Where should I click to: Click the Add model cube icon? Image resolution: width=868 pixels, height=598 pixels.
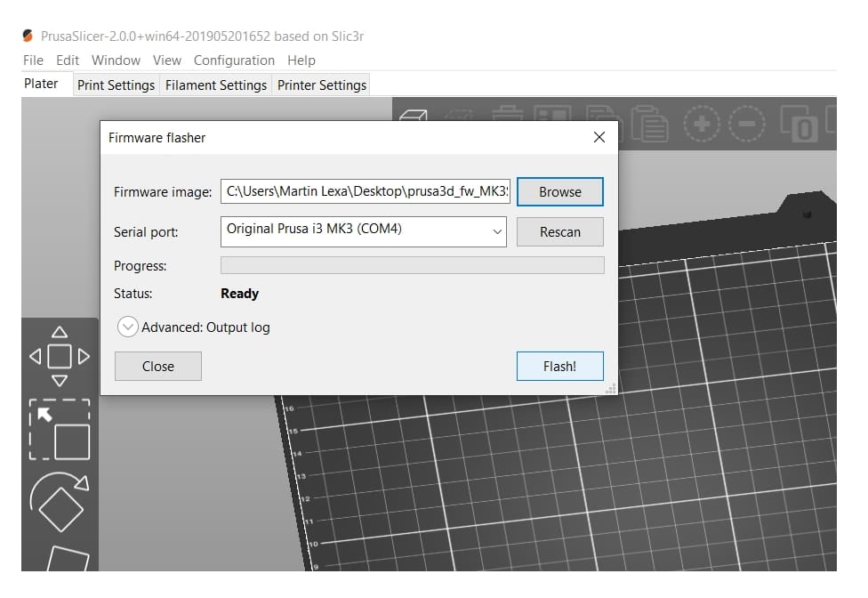pyautogui.click(x=413, y=115)
